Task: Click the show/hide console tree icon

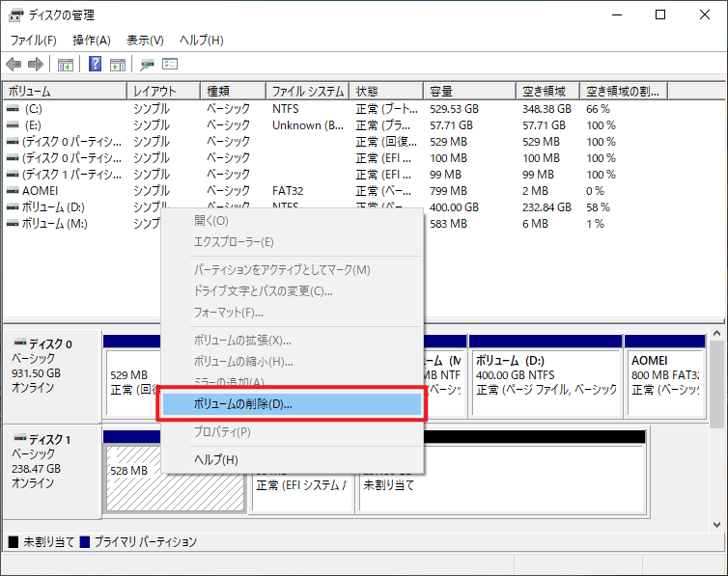Action: pos(66,65)
